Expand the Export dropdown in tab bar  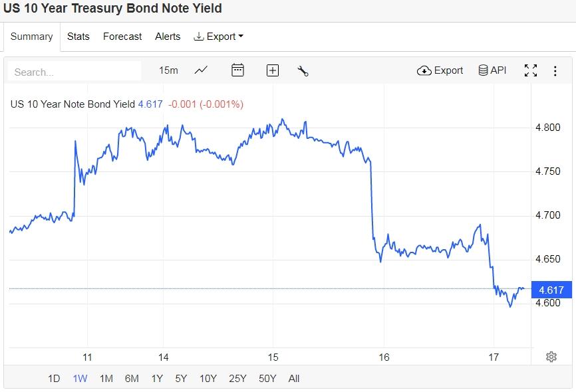[x=218, y=37]
